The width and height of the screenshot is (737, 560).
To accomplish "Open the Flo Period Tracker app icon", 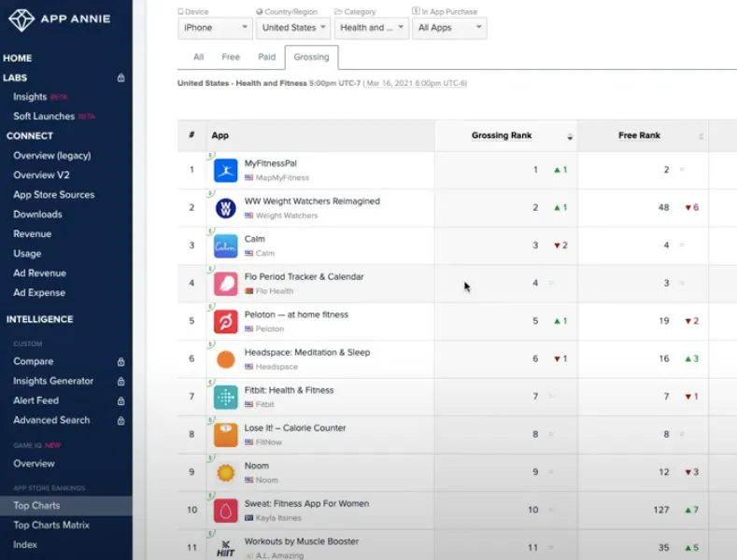I will click(226, 284).
